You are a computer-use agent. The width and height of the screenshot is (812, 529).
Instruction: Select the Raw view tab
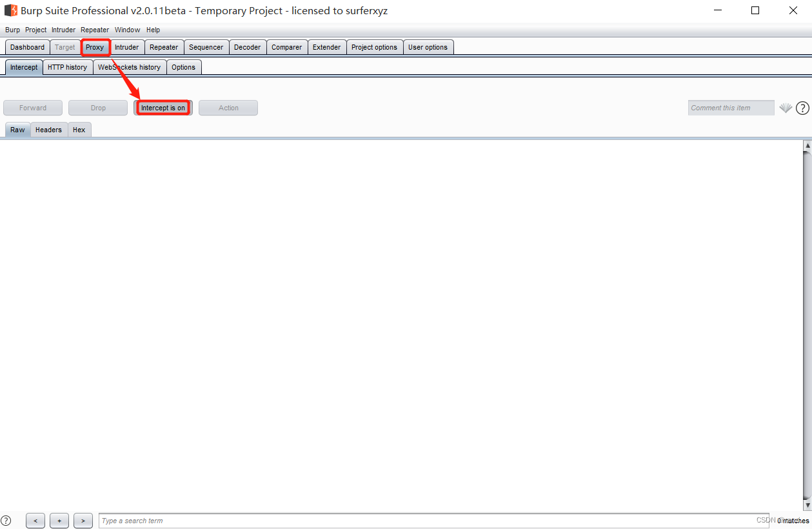17,130
